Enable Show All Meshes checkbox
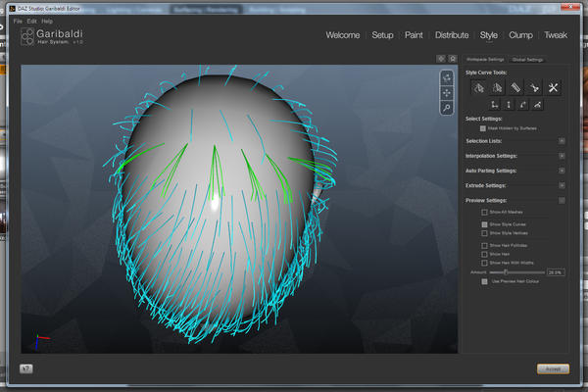Screen dimensions: 588x392 (484, 213)
